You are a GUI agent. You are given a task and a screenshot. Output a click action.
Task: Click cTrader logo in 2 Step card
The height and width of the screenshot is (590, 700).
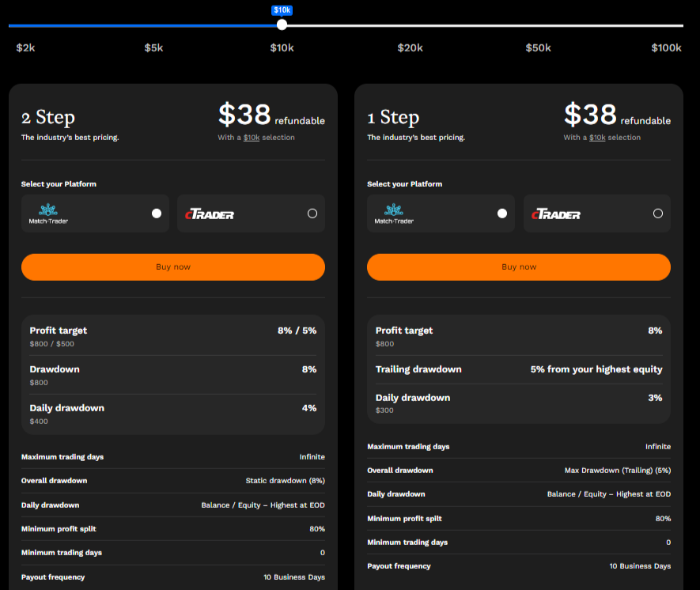point(210,214)
